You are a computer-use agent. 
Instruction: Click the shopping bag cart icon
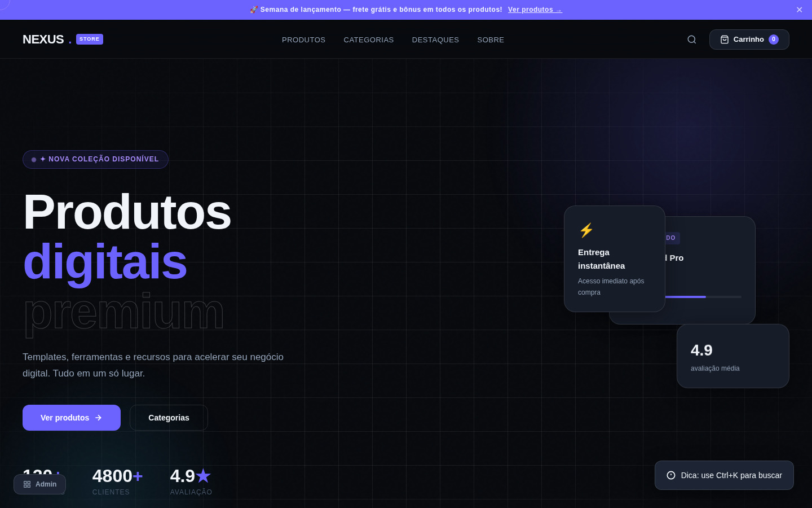tap(725, 40)
